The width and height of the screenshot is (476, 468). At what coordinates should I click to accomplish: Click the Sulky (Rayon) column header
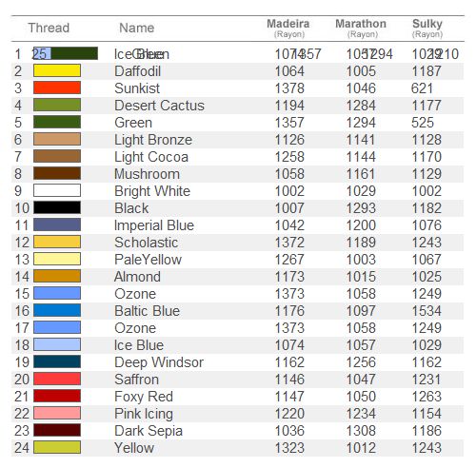427,28
